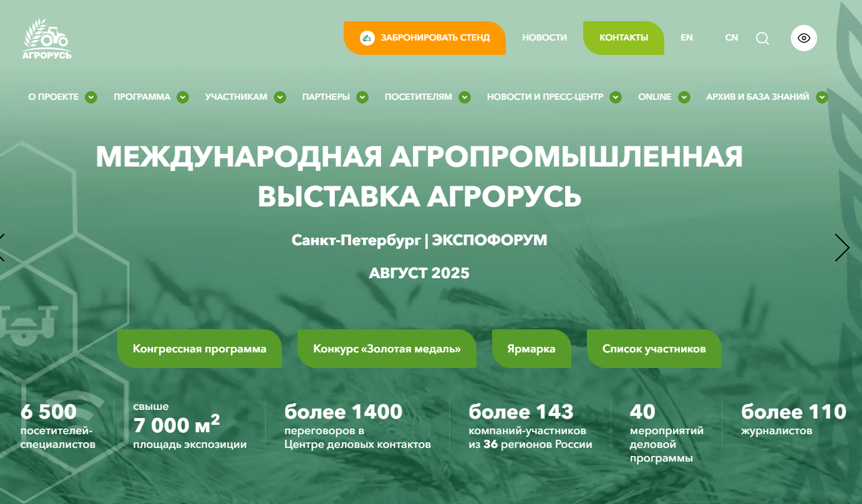Expand the Online chevron
This screenshot has height=504, width=862.
684,97
